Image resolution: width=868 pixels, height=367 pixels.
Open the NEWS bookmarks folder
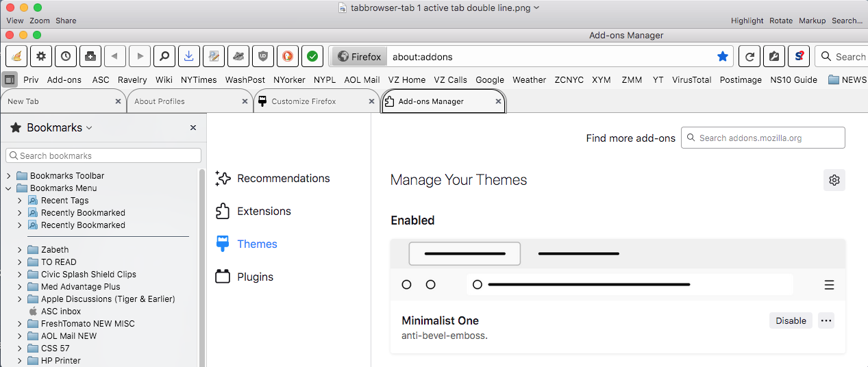847,79
